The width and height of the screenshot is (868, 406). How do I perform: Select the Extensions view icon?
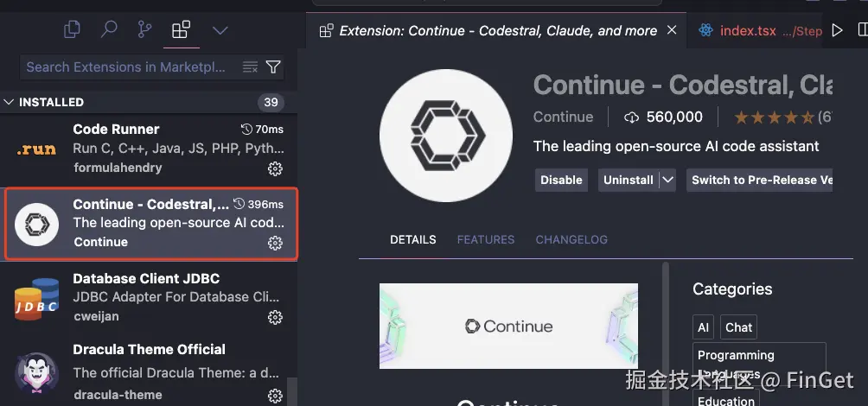tap(181, 29)
